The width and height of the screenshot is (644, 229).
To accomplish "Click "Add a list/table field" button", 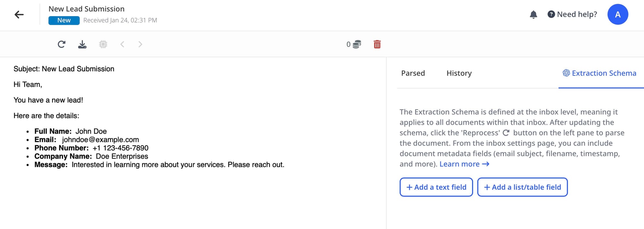I will (522, 187).
